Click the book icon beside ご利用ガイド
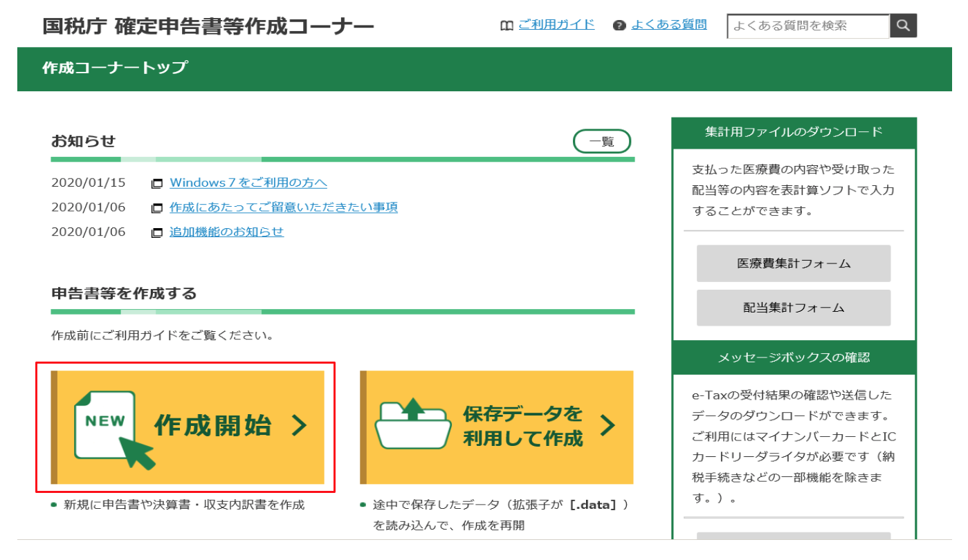968x560 pixels. click(x=506, y=26)
